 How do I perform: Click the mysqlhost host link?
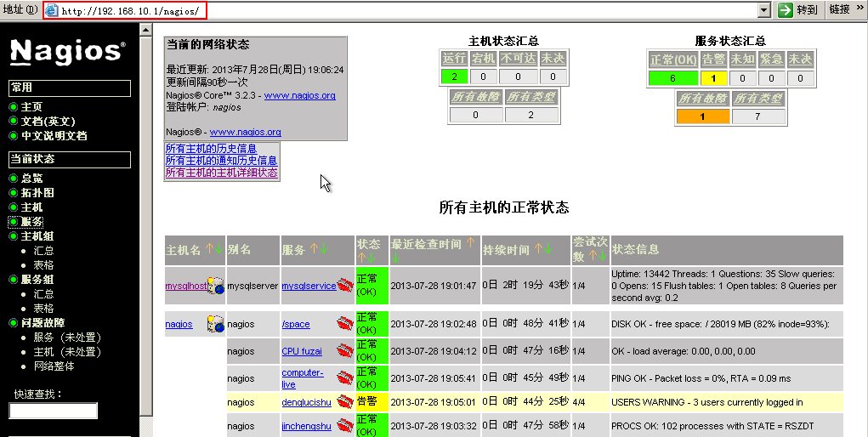pyautogui.click(x=186, y=287)
